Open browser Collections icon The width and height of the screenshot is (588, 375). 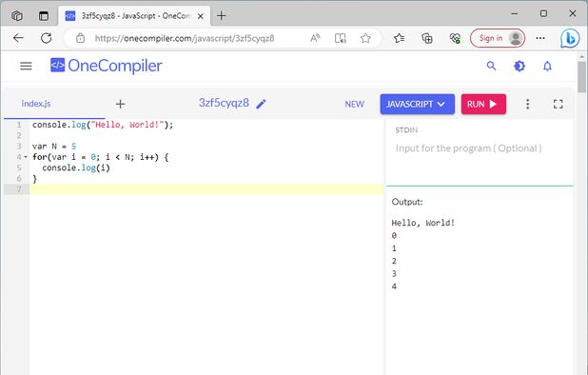point(427,38)
